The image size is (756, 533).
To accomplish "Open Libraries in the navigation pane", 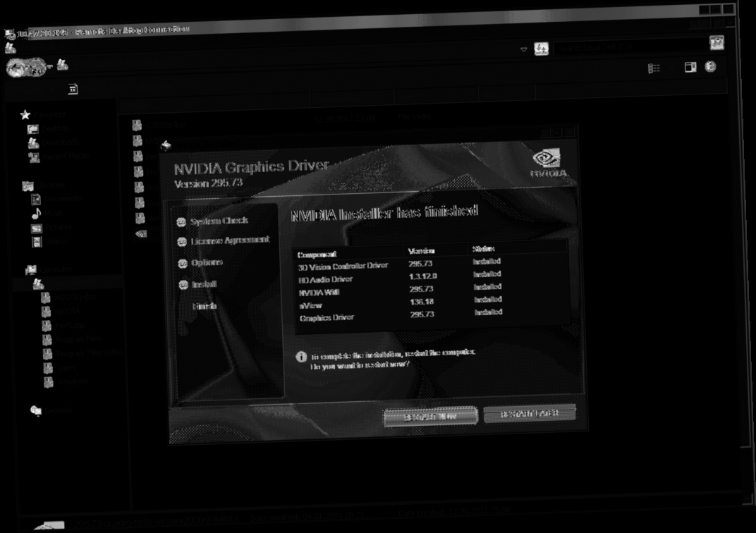I will click(44, 185).
